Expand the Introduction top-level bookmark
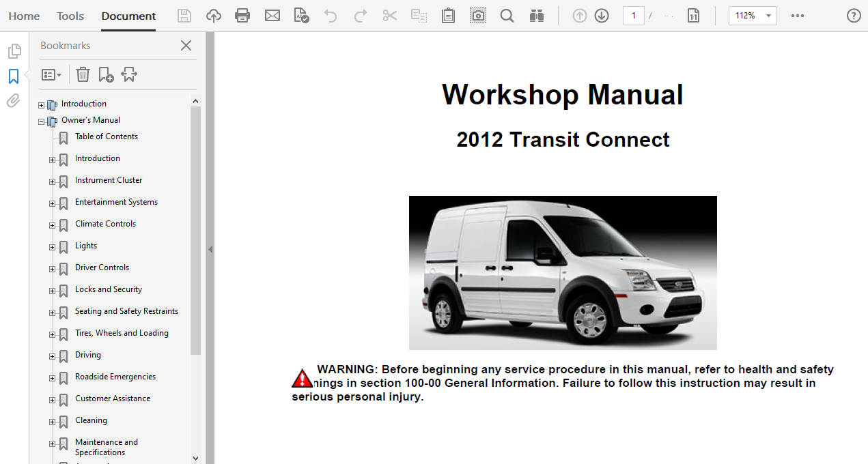868x464 pixels. (42, 105)
